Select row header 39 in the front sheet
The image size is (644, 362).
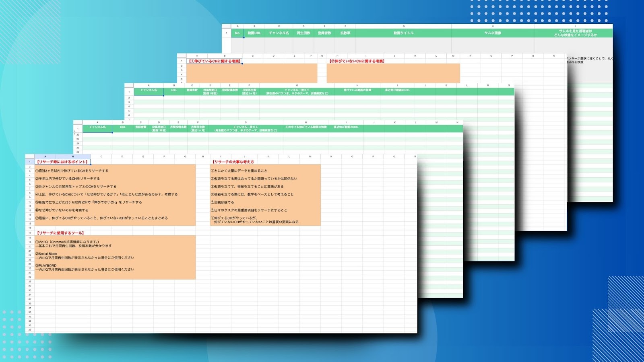(x=30, y=330)
